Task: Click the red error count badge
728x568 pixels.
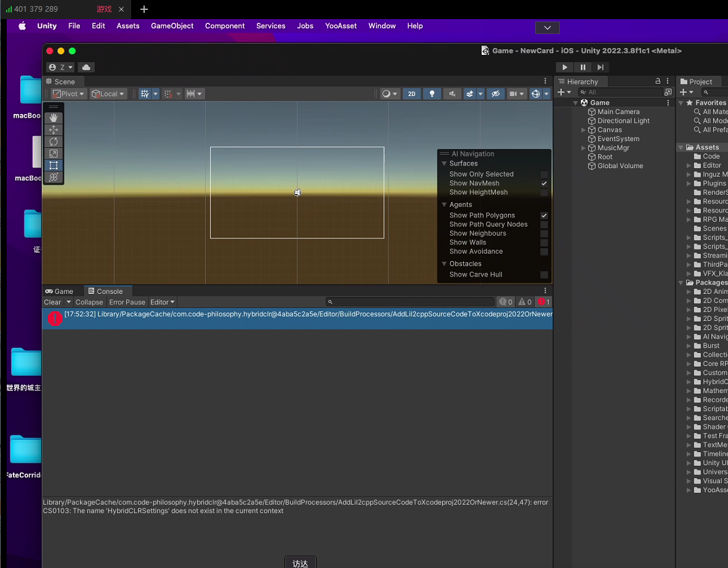Action: pyautogui.click(x=543, y=302)
